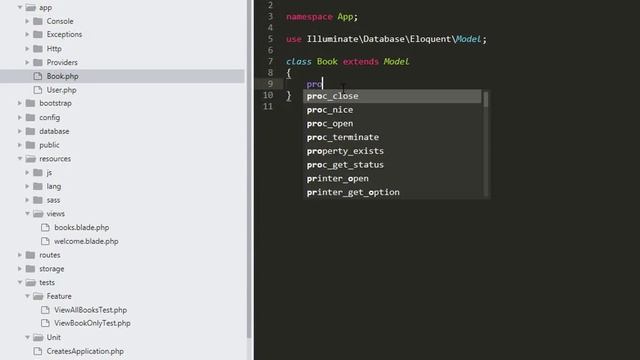Expand the Console folder arrow

coord(27,21)
